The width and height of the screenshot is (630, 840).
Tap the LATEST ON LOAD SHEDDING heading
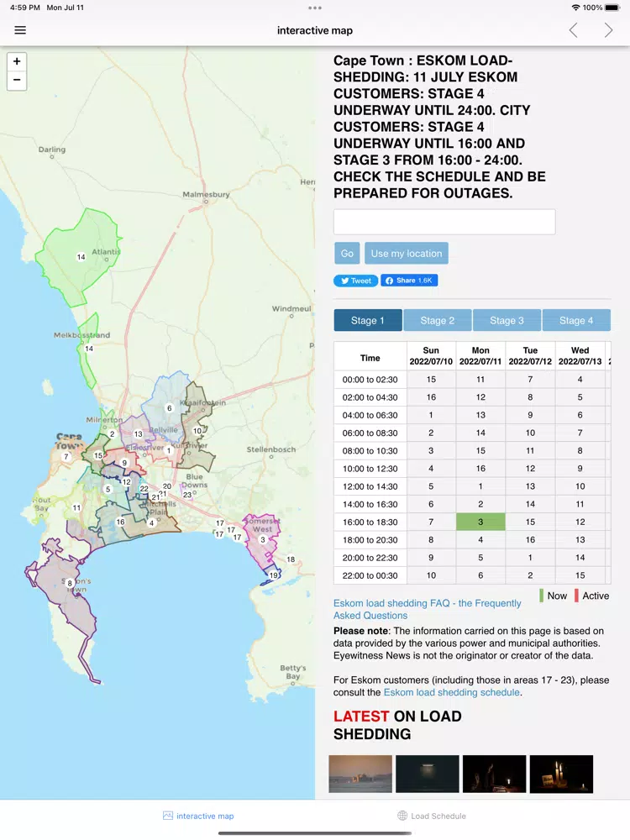coord(397,725)
